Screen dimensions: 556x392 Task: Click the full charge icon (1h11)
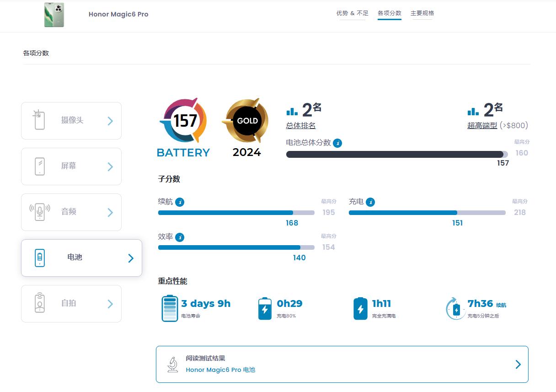click(x=360, y=308)
